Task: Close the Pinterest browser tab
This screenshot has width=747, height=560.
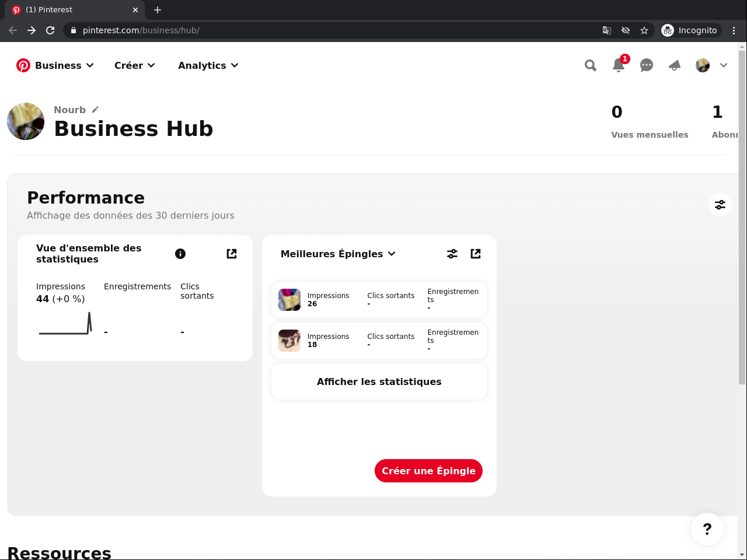Action: [135, 10]
